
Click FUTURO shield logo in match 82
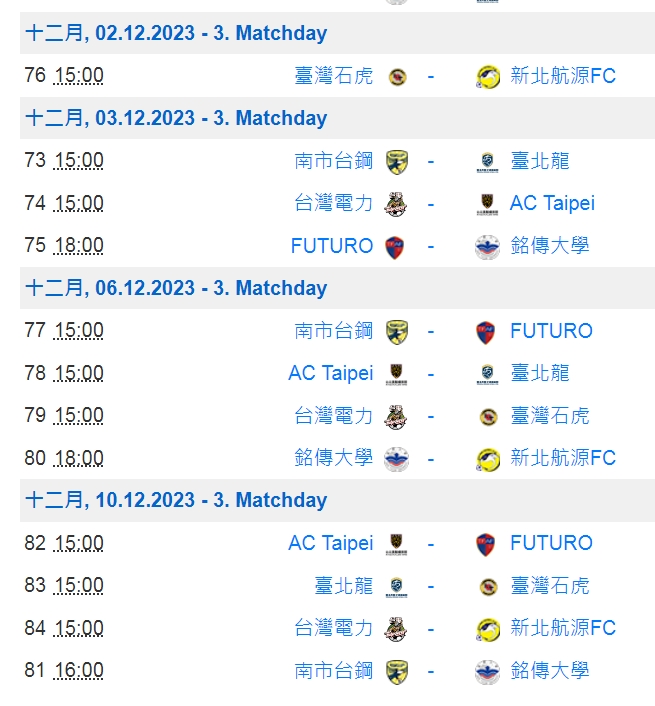point(485,544)
